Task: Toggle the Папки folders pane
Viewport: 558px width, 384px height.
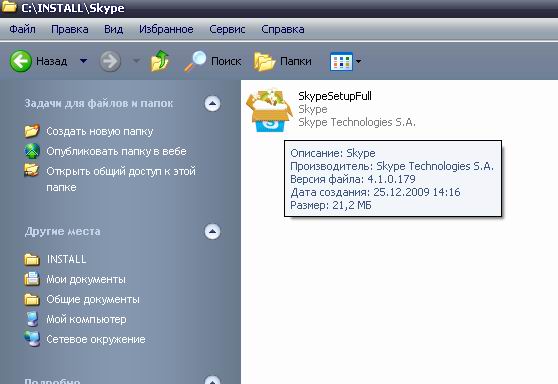Action: pyautogui.click(x=283, y=61)
